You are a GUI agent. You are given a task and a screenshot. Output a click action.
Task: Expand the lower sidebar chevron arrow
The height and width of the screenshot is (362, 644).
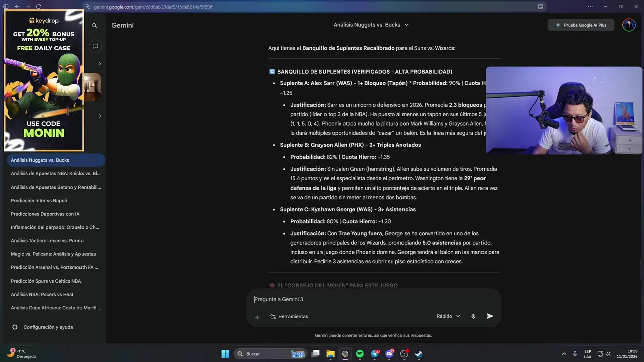(100, 116)
